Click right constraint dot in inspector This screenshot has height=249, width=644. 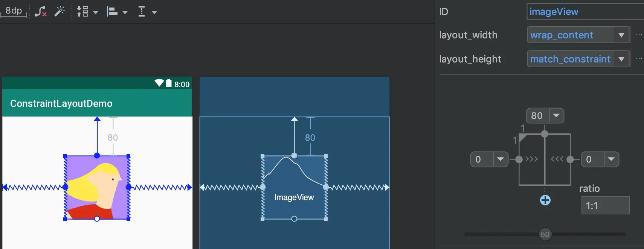(x=570, y=159)
